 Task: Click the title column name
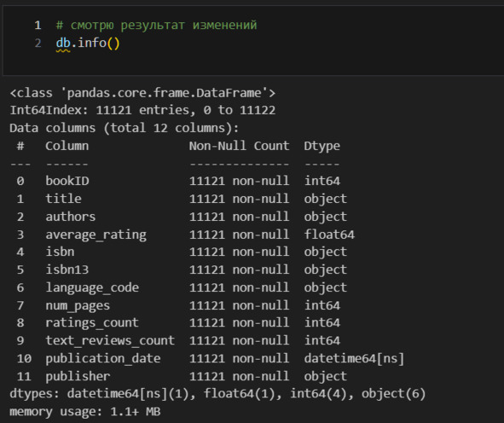point(63,199)
